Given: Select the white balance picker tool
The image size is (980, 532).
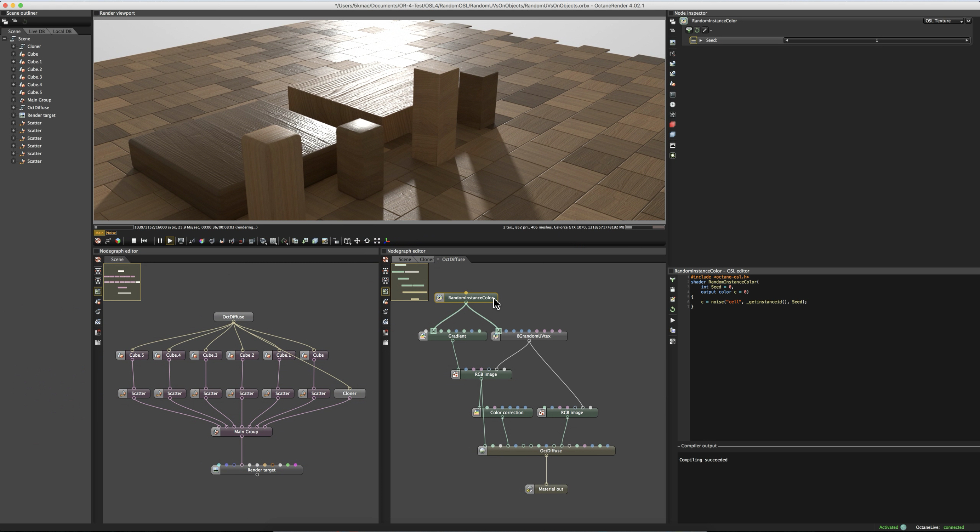Looking at the screenshot, I should [x=202, y=241].
